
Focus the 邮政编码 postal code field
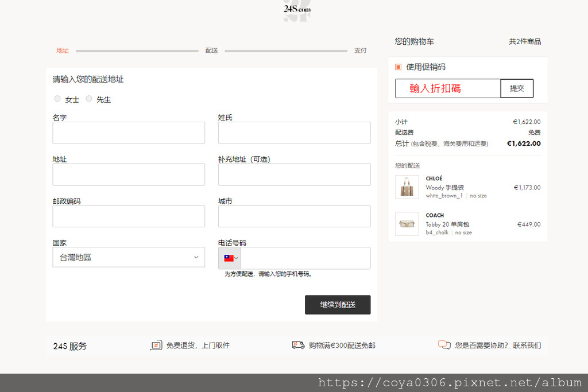coord(129,216)
